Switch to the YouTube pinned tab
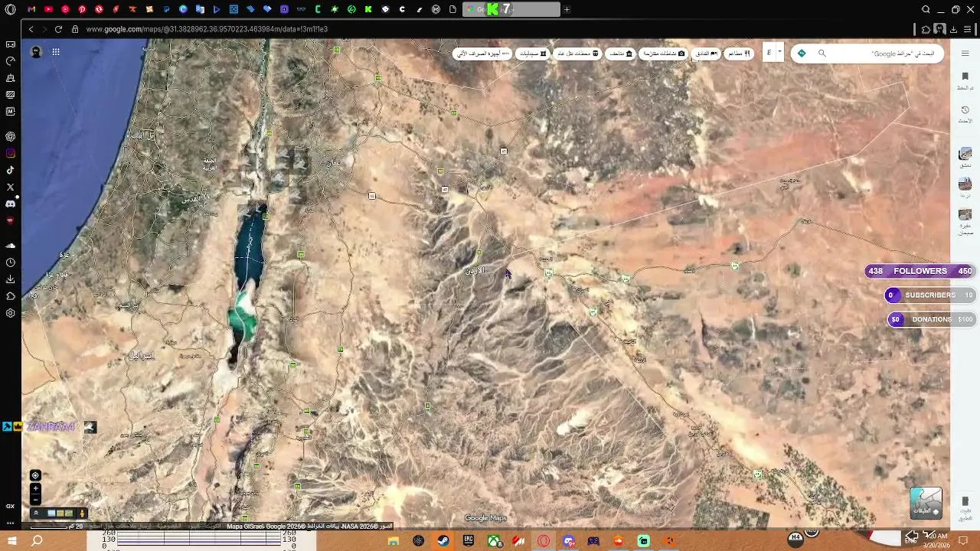 pyautogui.click(x=48, y=9)
